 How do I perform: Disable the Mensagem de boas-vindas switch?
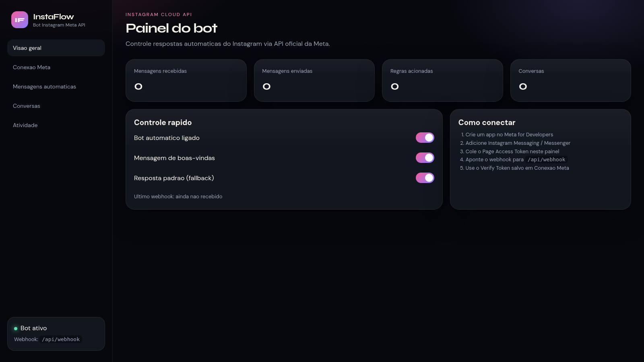[x=425, y=158]
